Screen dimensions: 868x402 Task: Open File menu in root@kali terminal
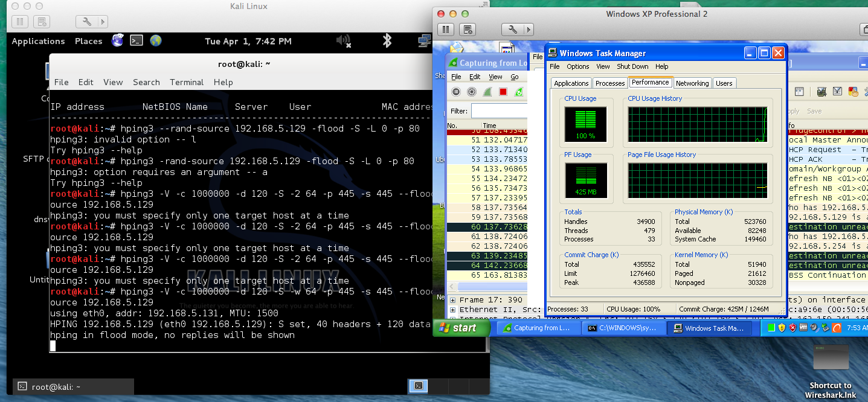62,82
